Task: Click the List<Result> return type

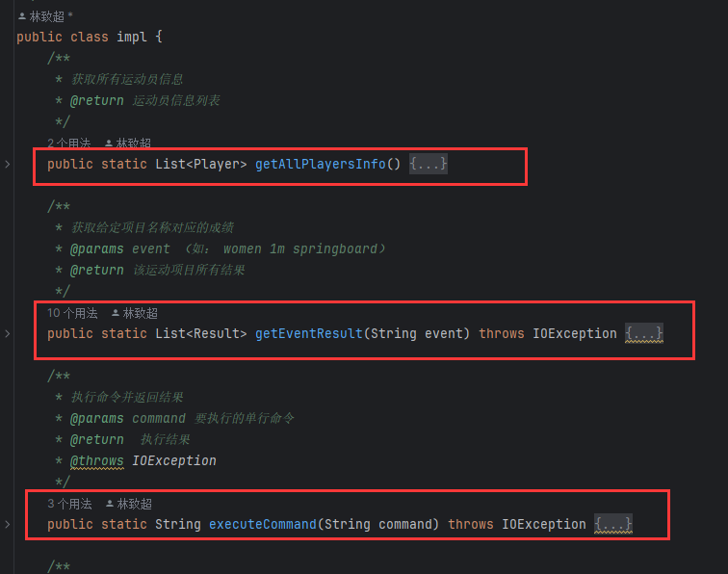Action: (201, 333)
